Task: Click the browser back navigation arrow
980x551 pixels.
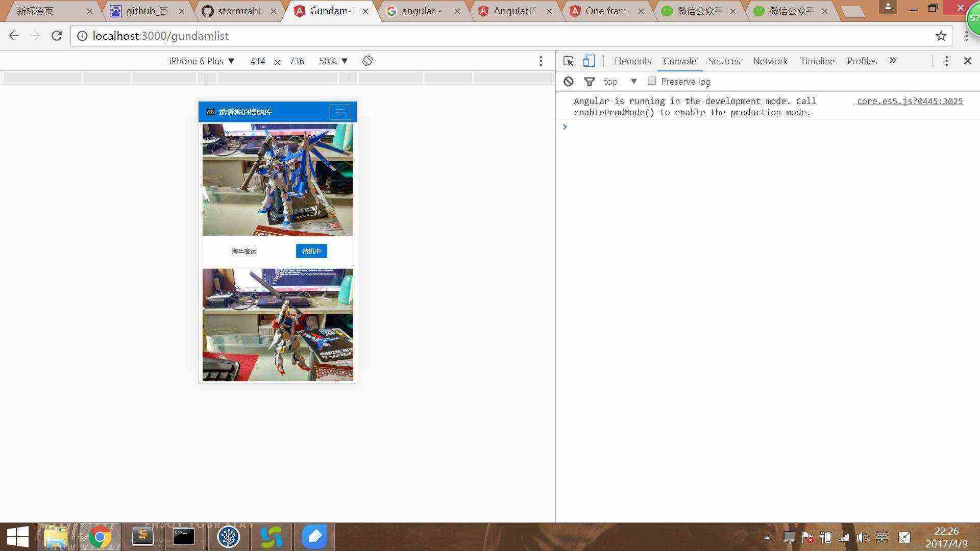Action: click(x=15, y=36)
